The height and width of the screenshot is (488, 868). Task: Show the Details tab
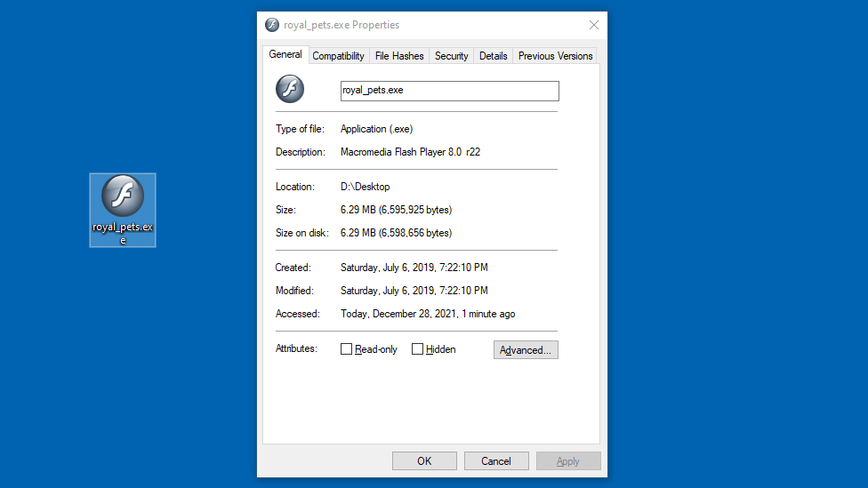493,56
